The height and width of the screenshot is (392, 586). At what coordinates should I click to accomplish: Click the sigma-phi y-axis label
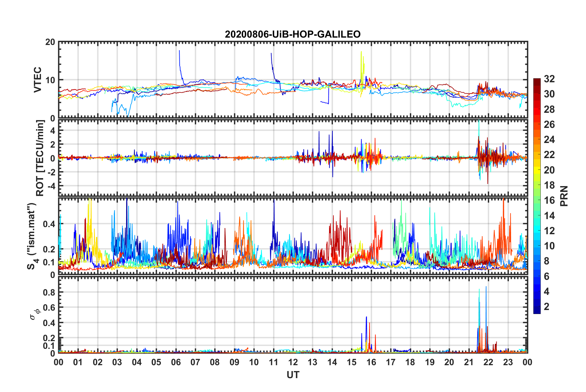[35, 314]
